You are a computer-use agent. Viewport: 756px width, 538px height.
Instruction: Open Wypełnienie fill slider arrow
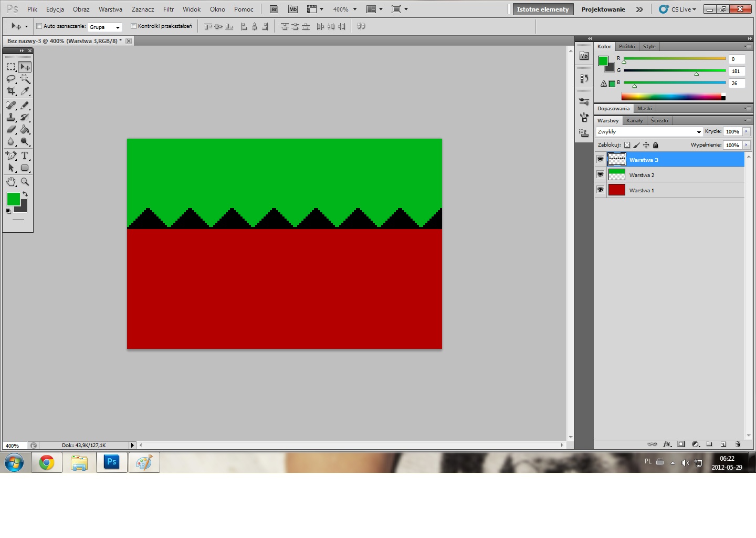click(747, 145)
